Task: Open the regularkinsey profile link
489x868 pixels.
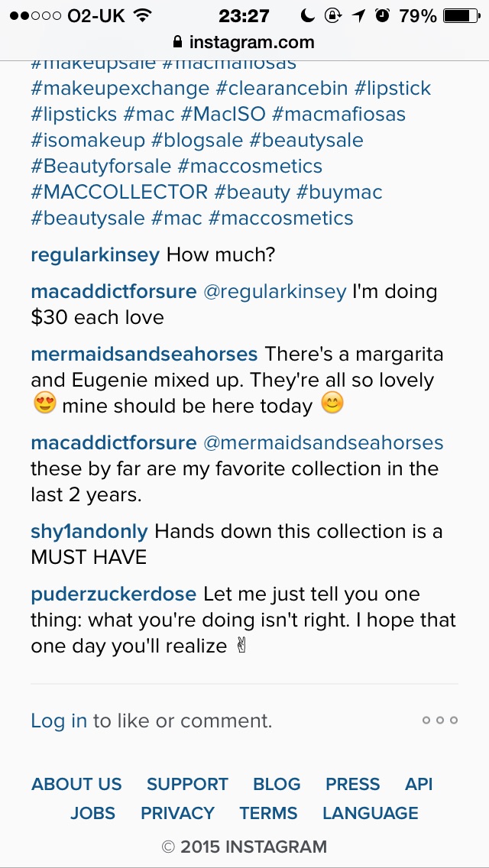Action: pos(96,255)
